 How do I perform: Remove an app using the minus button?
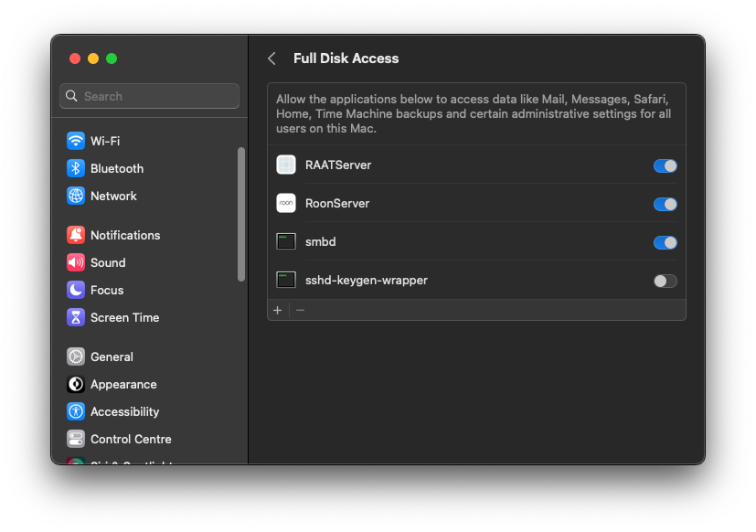[300, 310]
